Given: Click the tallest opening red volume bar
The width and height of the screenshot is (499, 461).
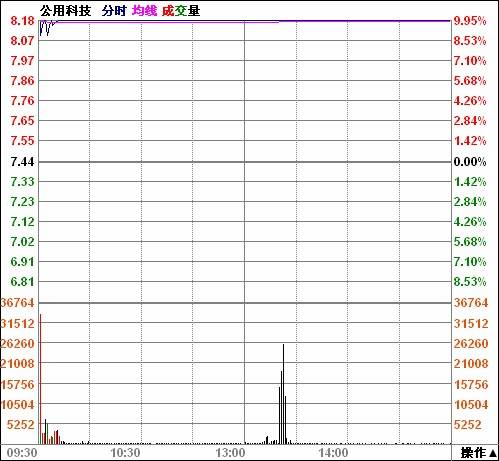Looking at the screenshot, I should pos(41,379).
